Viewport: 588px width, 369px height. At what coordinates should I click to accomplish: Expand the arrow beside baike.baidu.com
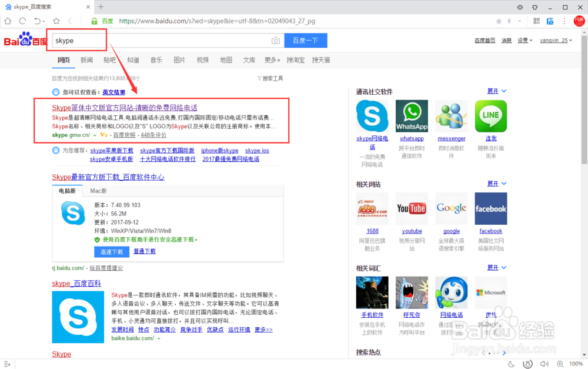[x=159, y=338]
